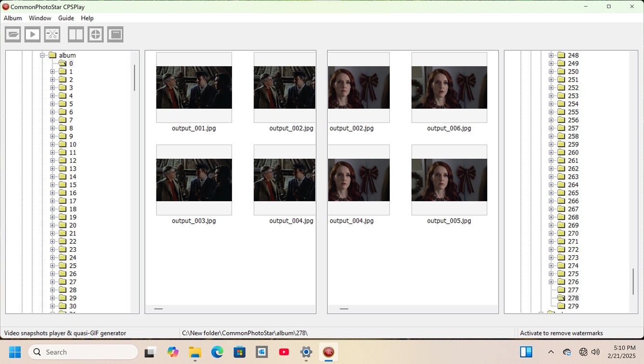
Task: Click the crosshair circle toolbar icon
Action: point(96,35)
